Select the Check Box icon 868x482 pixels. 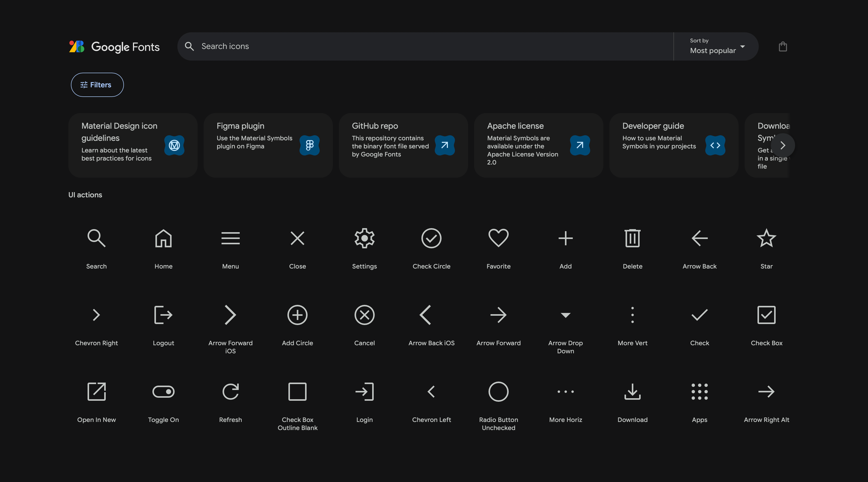766,315
